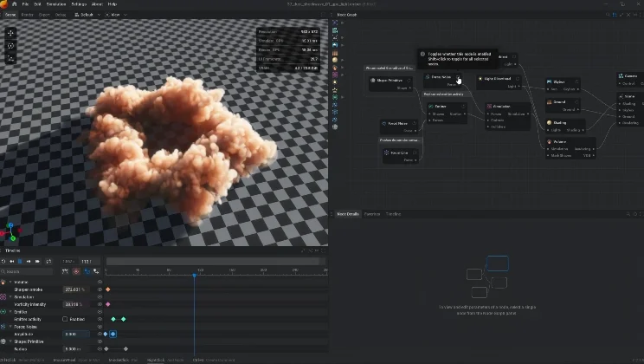Viewport: 644px width, 364px height.
Task: Click the Force Noise icon in timeline list
Action: [x=3, y=327]
